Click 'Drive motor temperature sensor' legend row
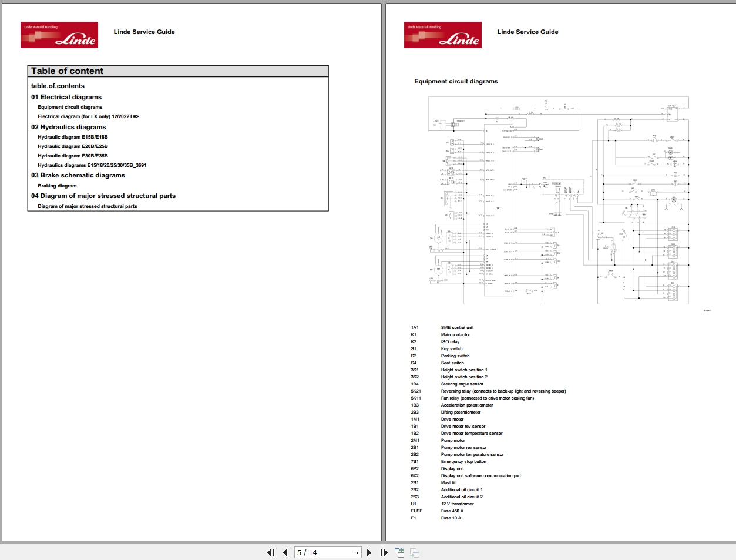736x560 pixels. (x=457, y=434)
